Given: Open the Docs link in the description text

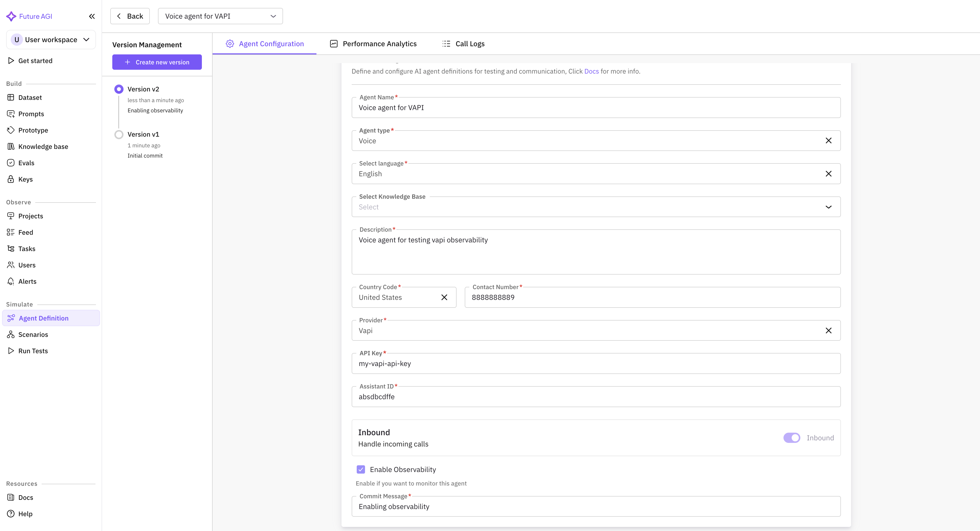Looking at the screenshot, I should click(x=591, y=71).
